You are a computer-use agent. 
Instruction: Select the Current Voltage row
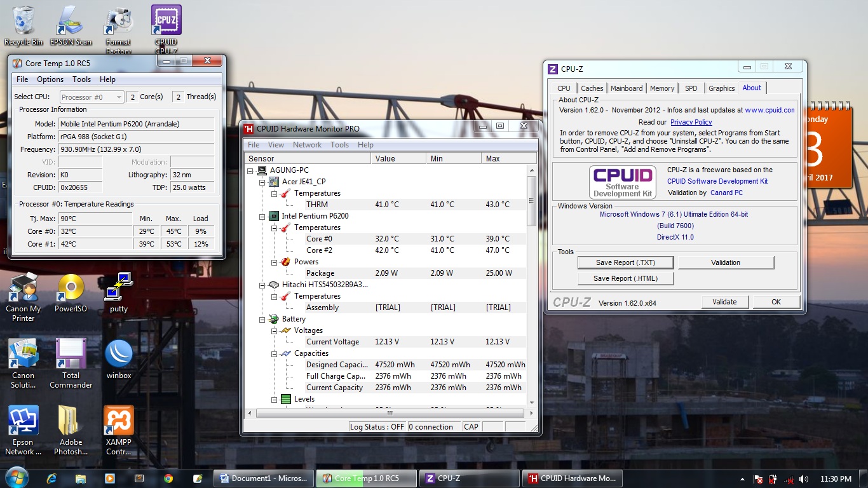[416, 342]
